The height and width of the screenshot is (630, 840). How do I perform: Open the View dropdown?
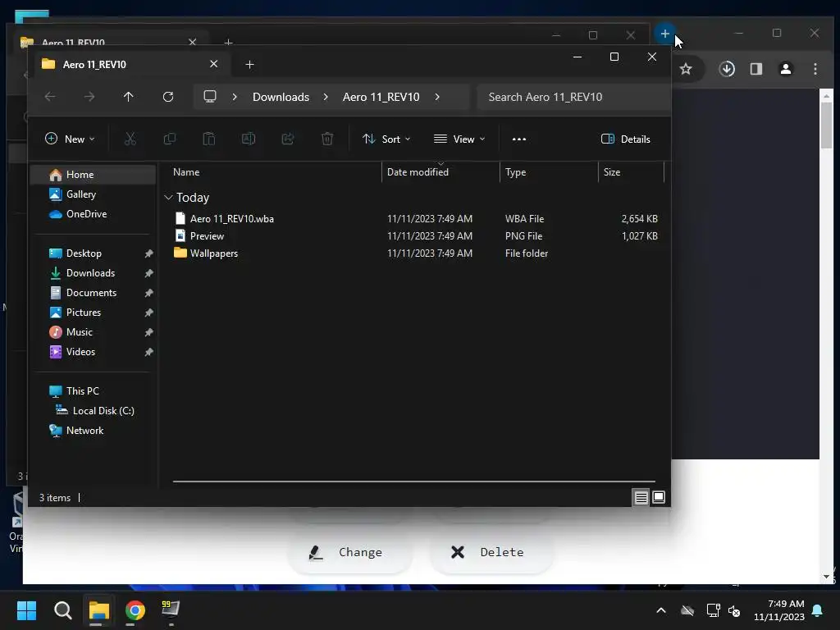point(459,139)
